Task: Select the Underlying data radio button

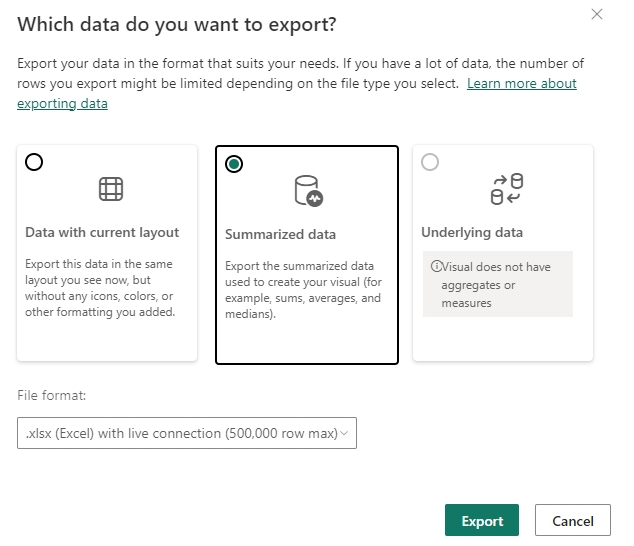Action: (430, 162)
